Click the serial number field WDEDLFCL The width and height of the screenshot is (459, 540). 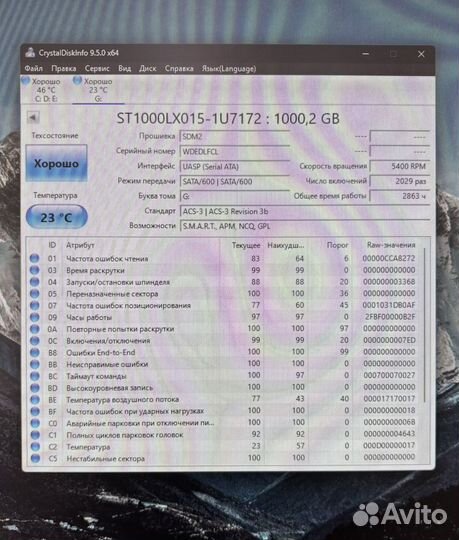pyautogui.click(x=234, y=152)
